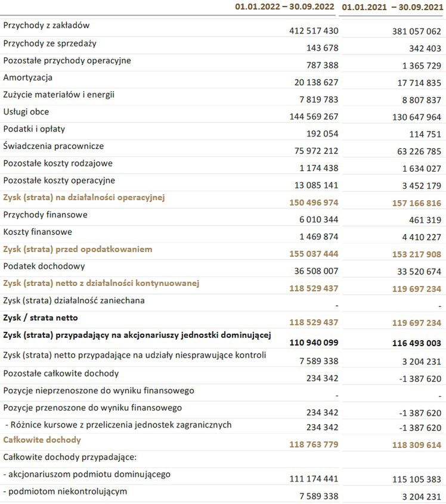Select the Zysk / strata netto label
Screen dimensions: 446x504
[41, 318]
